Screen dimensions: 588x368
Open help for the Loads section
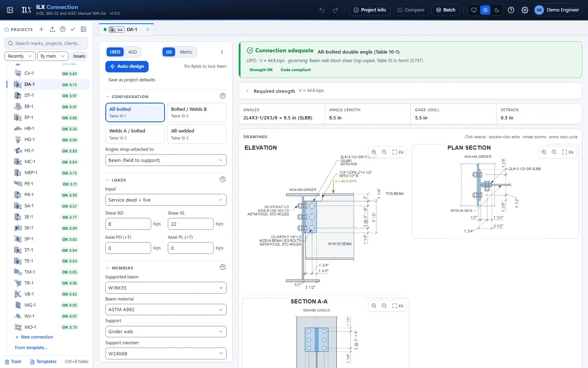tap(223, 180)
